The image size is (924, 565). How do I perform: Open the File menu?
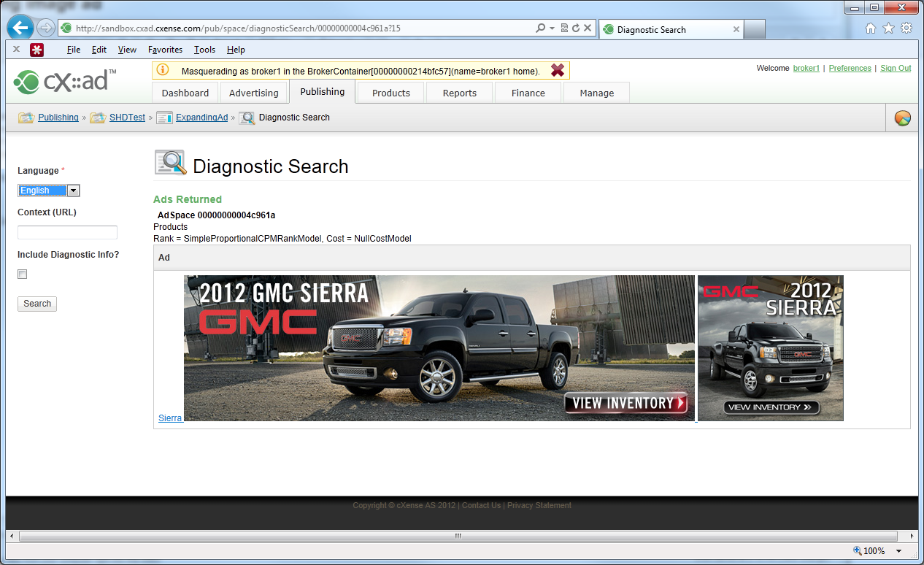(73, 50)
